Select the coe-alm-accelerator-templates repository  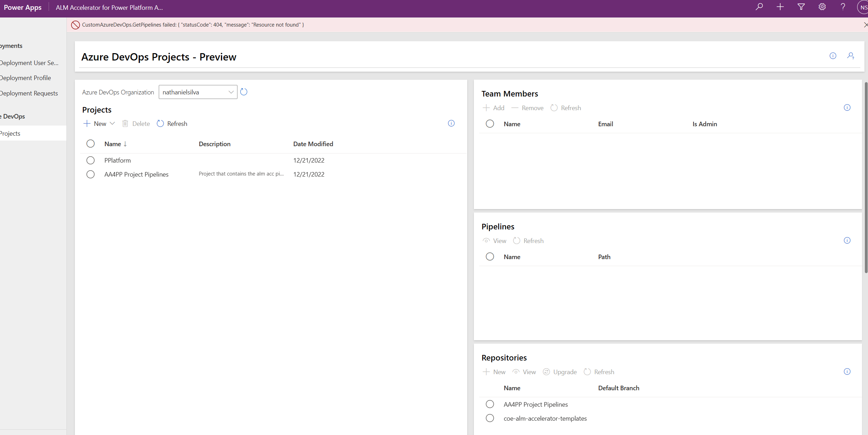490,418
